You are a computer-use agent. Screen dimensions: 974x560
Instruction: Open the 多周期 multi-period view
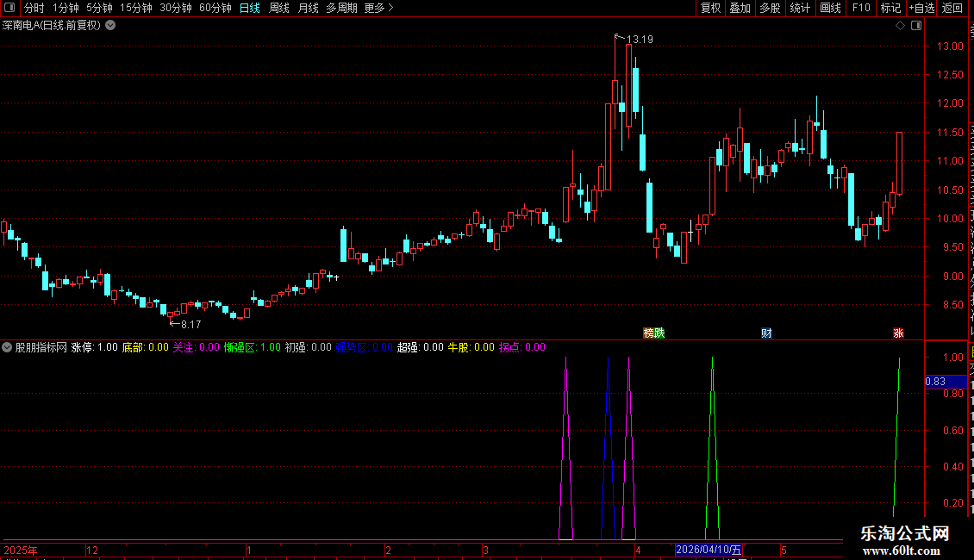(341, 8)
